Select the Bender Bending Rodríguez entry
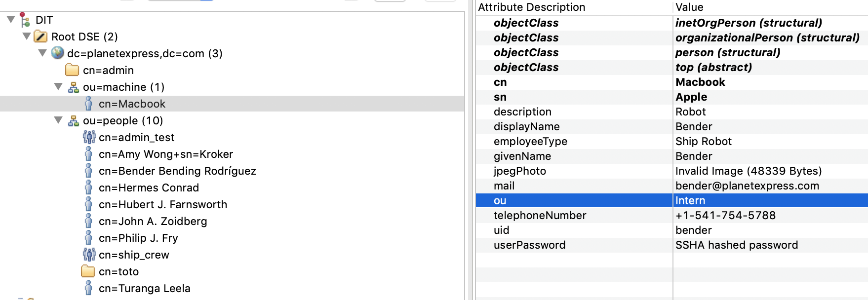Screen dimensions: 868x300 (177, 171)
